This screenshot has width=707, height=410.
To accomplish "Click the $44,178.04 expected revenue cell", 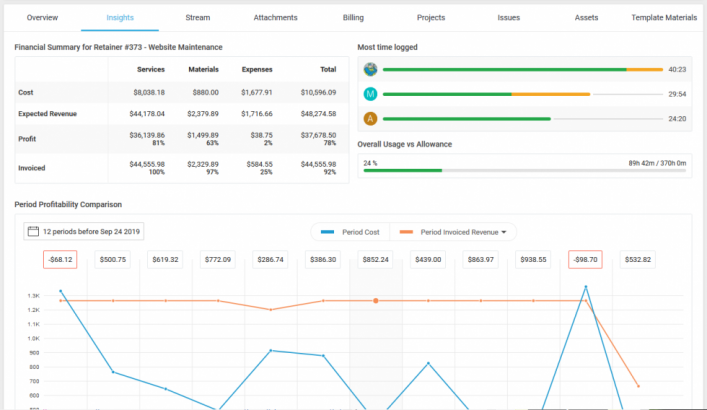I will coord(147,114).
